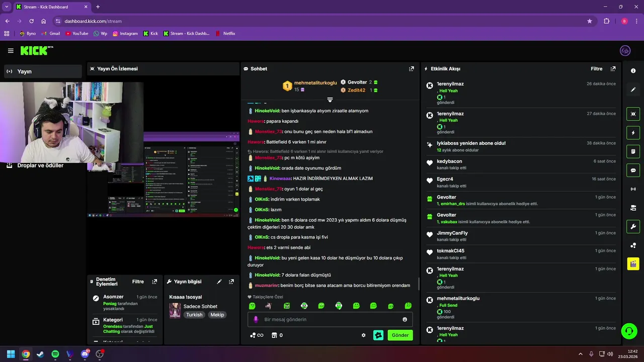
Task: Click the Turkish tag
Action: pyautogui.click(x=194, y=315)
